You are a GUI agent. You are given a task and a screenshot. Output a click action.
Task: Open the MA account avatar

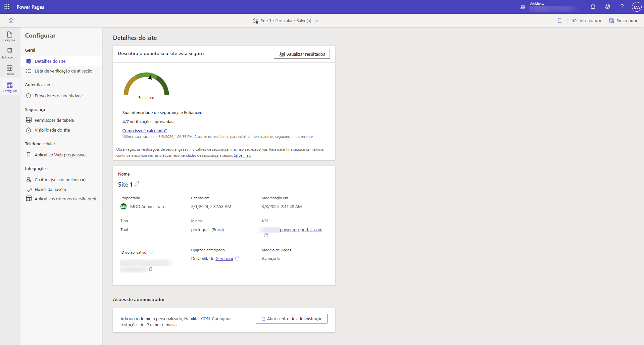click(636, 7)
